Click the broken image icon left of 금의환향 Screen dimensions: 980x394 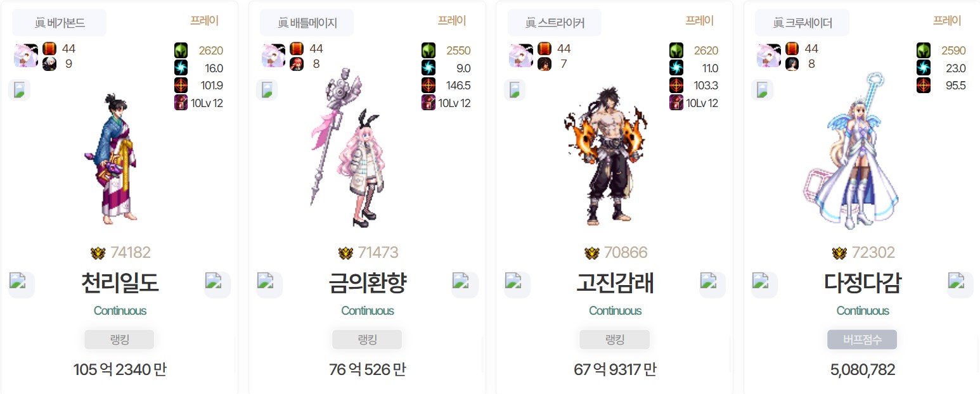coord(269,284)
